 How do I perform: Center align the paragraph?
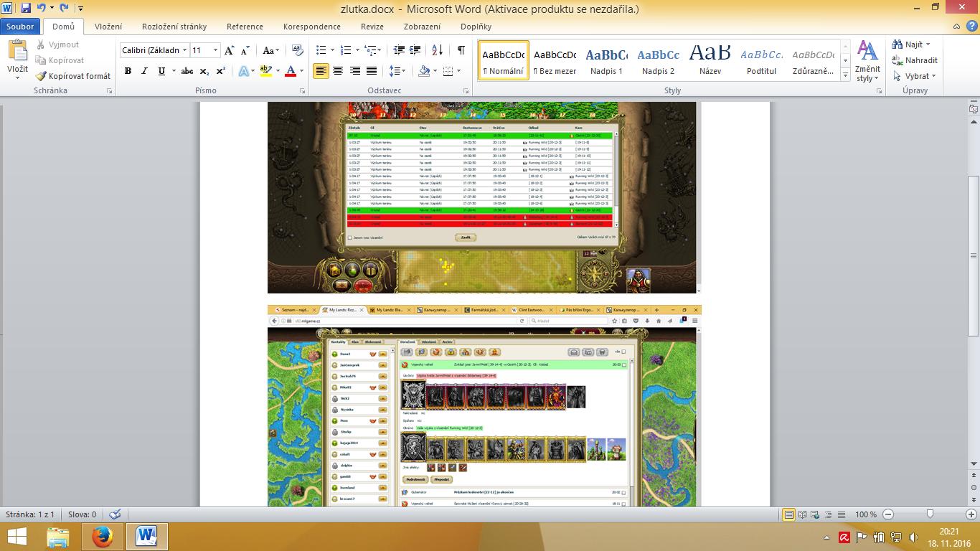[337, 71]
